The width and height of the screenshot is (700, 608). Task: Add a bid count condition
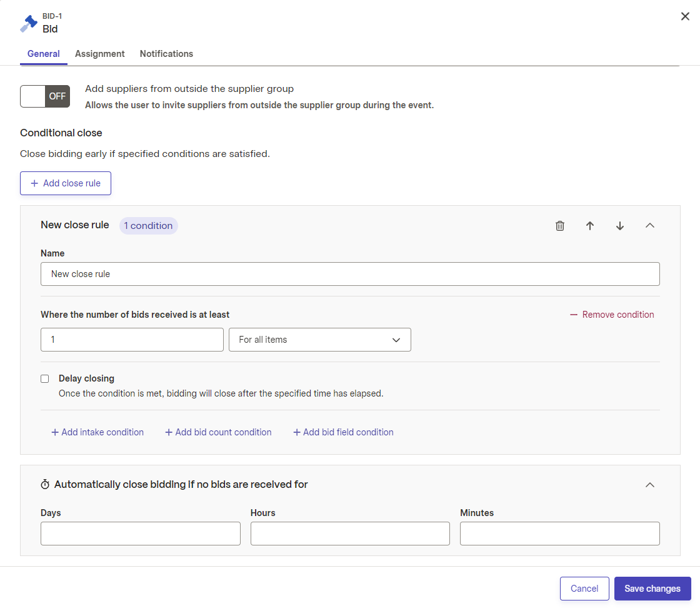(218, 432)
